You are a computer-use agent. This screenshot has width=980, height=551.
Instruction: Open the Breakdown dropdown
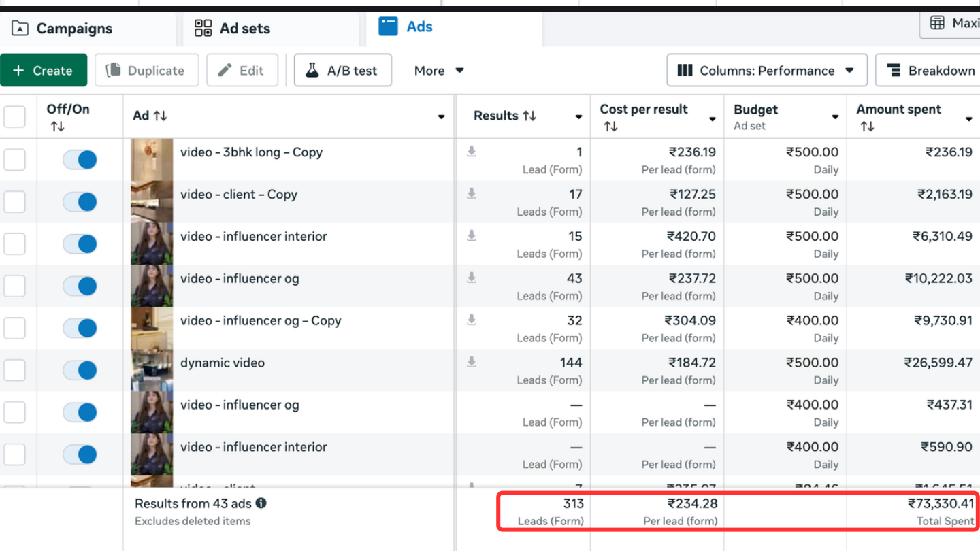point(928,71)
